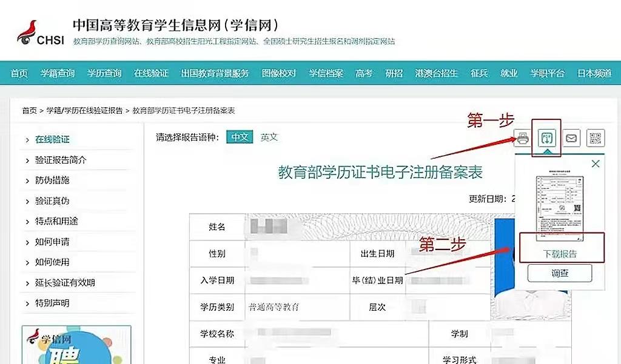
Task: Click the site title 中国高等教育学生信息网
Action: 175,25
